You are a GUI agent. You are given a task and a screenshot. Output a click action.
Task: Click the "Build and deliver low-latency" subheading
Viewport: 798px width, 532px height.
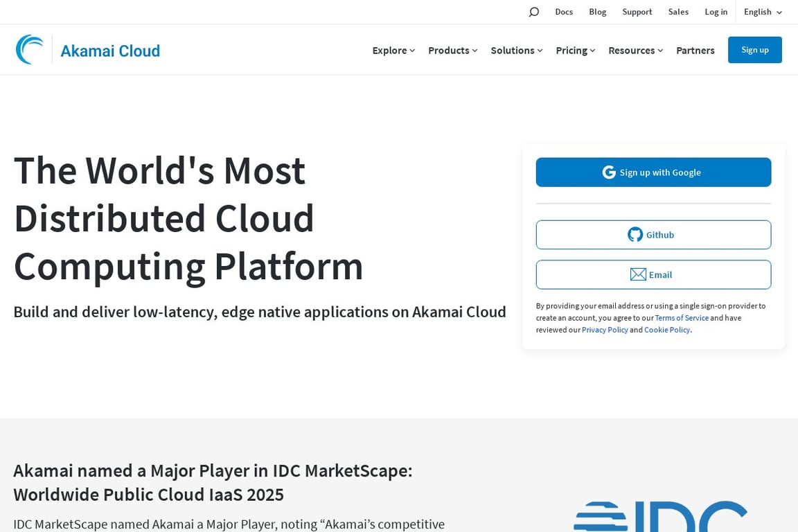[x=260, y=312]
